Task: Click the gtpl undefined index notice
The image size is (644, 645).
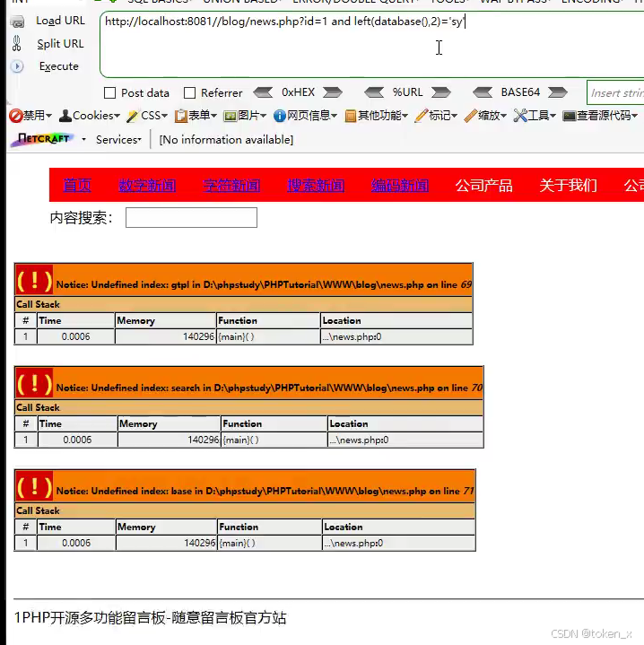Action: click(x=263, y=284)
